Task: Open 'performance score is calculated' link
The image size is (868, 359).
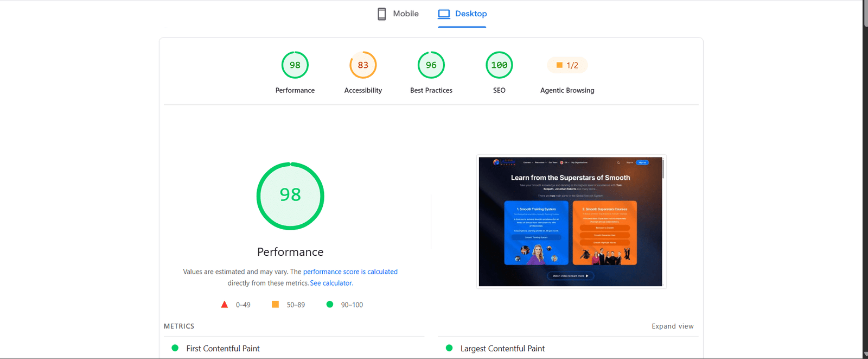Action: click(x=350, y=272)
